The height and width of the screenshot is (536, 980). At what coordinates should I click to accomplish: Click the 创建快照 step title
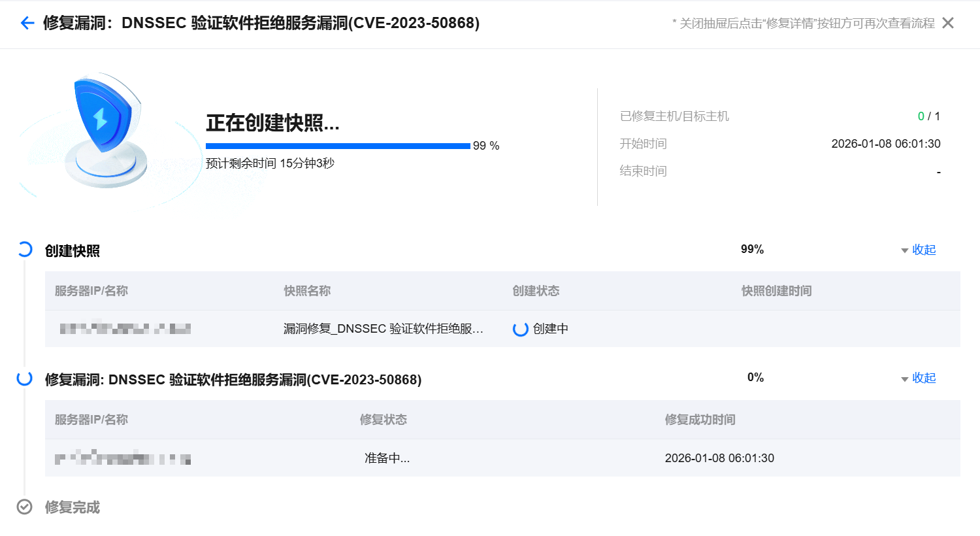(73, 251)
